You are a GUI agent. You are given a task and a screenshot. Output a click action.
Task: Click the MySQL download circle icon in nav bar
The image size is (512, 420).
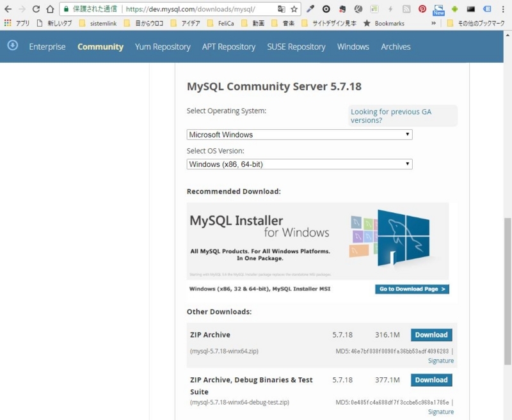pyautogui.click(x=13, y=45)
